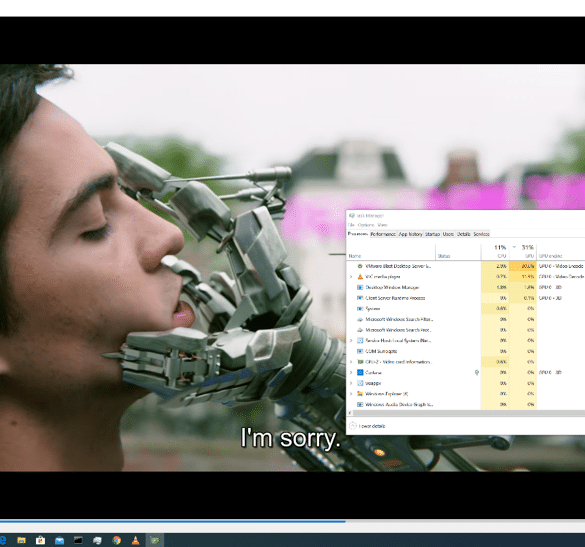This screenshot has height=547, width=585.
Task: Select the Processes tab
Action: point(358,234)
